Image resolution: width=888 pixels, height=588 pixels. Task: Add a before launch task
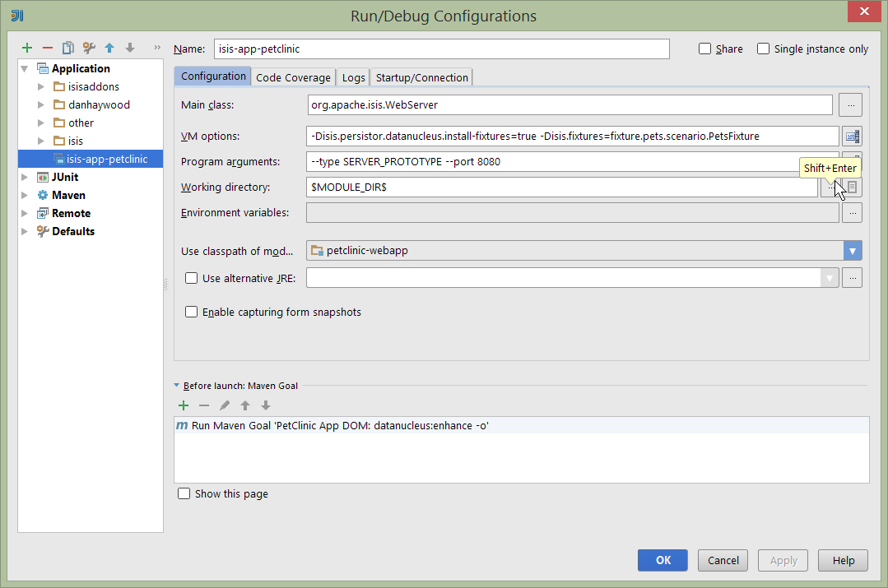click(184, 405)
